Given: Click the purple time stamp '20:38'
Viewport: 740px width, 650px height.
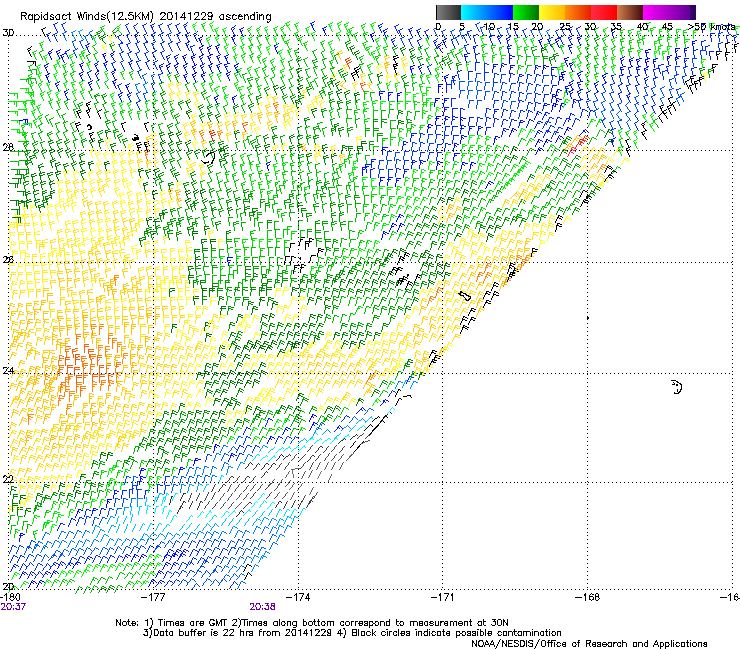Looking at the screenshot, I should 262,607.
